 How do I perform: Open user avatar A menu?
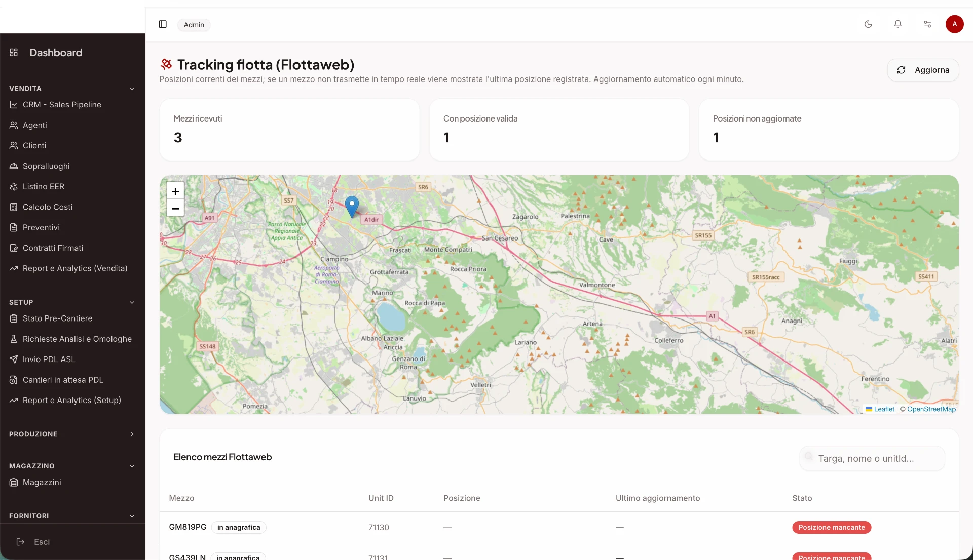click(954, 24)
